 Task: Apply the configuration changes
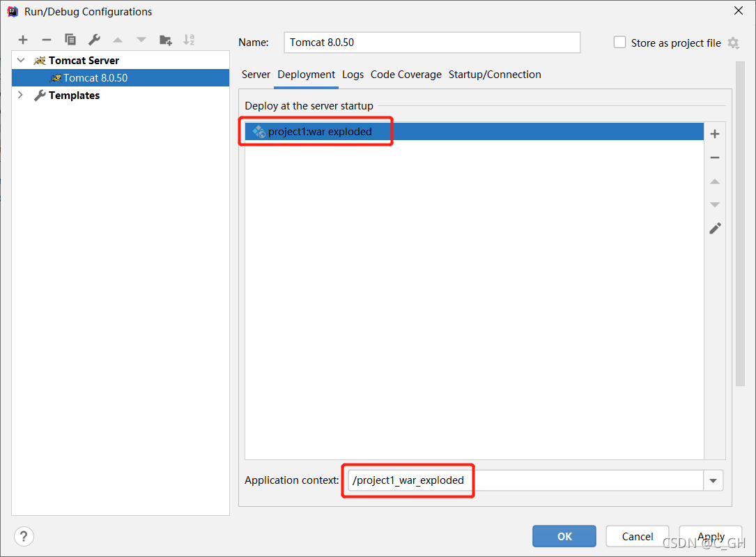point(711,536)
